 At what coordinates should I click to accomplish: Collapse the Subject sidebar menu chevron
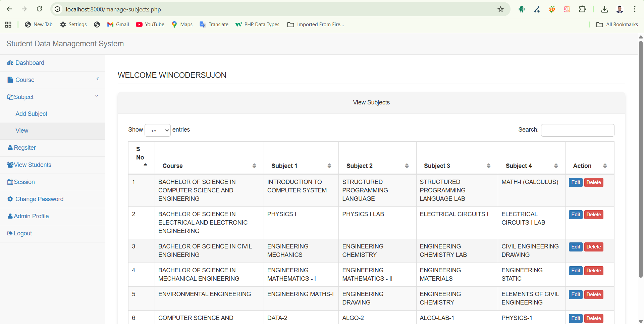coord(97,96)
